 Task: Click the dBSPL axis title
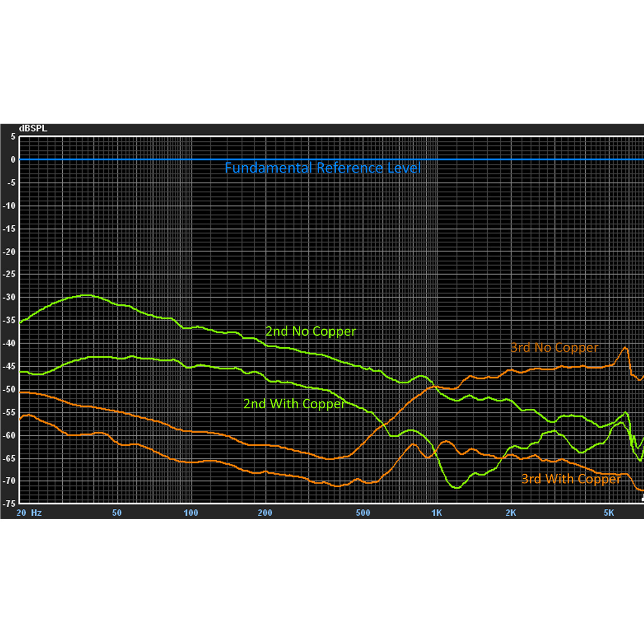click(33, 128)
